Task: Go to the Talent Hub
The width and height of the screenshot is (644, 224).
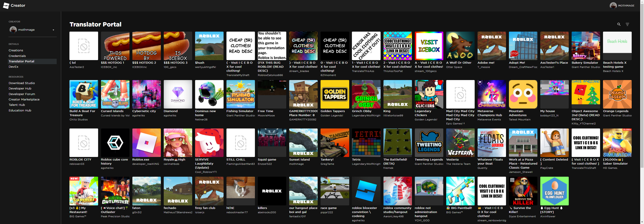Action: pos(17,105)
